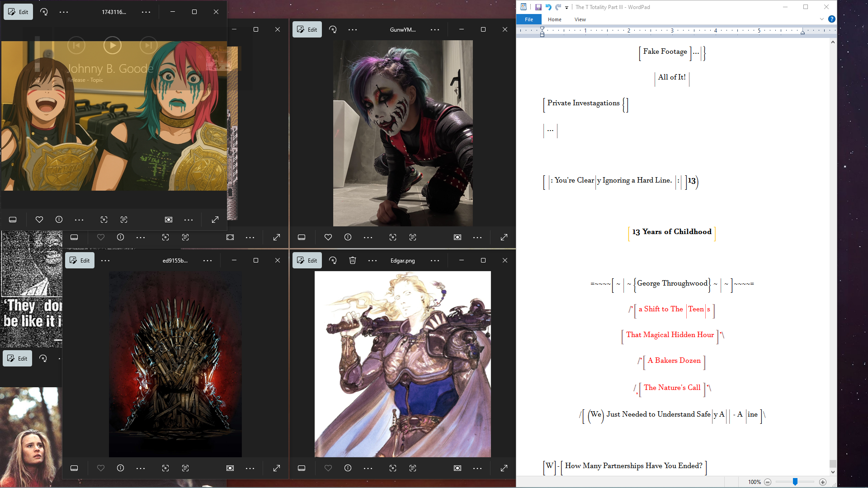Expand GunwYM photo window to full screen
The height and width of the screenshot is (488, 868).
pos(504,237)
